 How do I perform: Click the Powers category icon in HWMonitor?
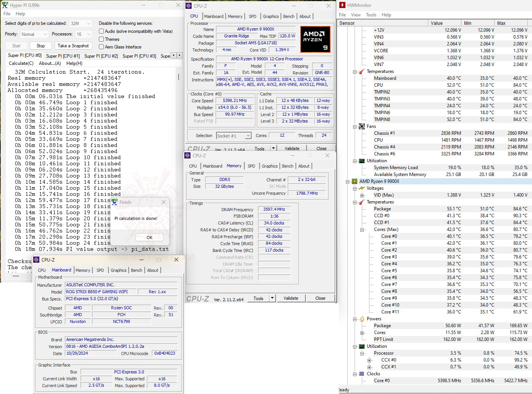[x=362, y=318]
